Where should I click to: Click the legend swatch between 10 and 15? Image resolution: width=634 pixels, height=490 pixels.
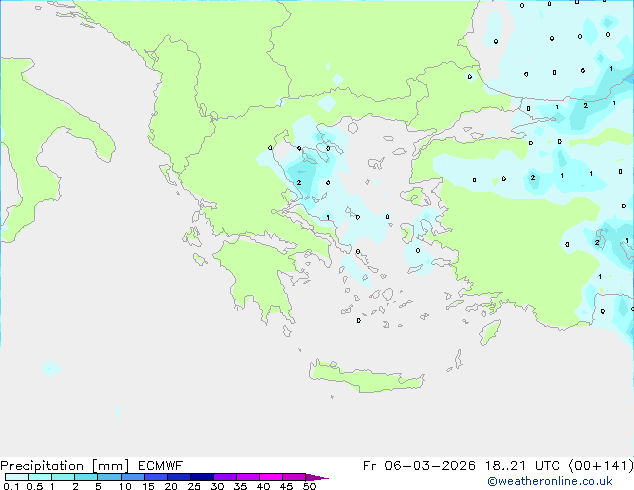133,477
